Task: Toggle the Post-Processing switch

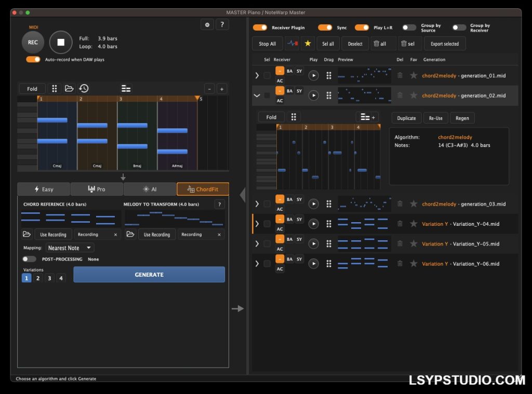Action: coord(29,259)
